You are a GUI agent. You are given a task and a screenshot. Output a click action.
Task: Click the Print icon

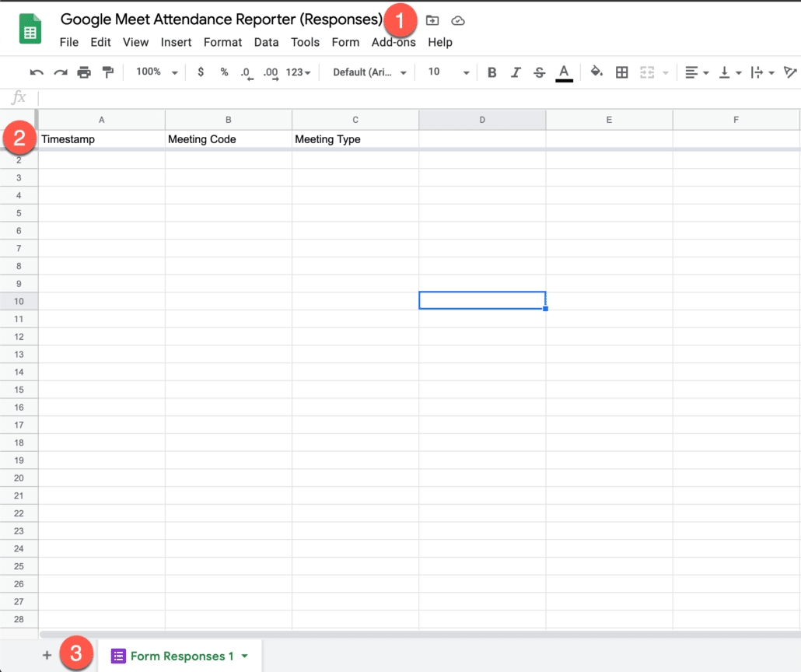[84, 72]
